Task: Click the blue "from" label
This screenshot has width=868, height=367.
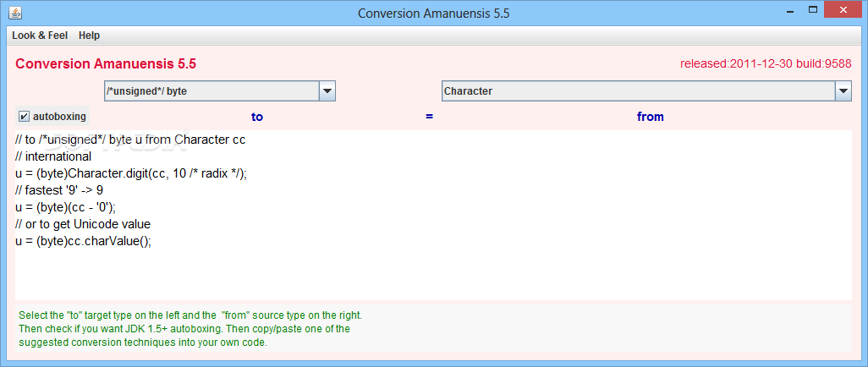Action: pyautogui.click(x=650, y=117)
